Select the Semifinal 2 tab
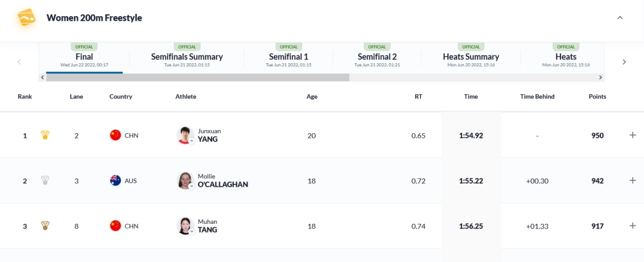 tap(377, 57)
